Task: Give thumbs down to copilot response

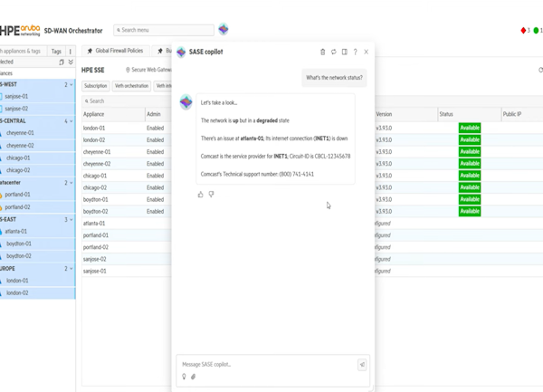Action: click(x=211, y=195)
